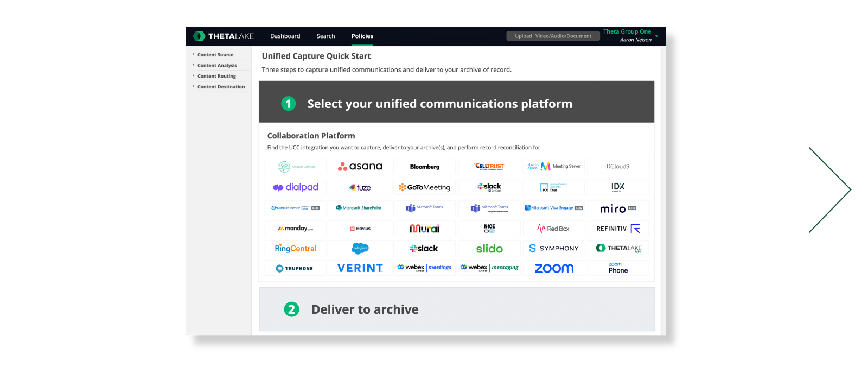Open the Dashboard tab
This screenshot has height=380, width=868.
[285, 36]
